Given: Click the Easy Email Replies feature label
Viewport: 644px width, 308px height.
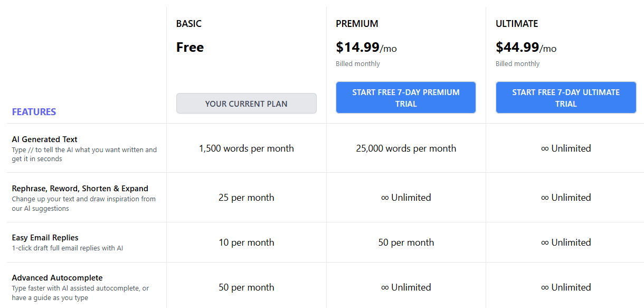Looking at the screenshot, I should (x=45, y=238).
